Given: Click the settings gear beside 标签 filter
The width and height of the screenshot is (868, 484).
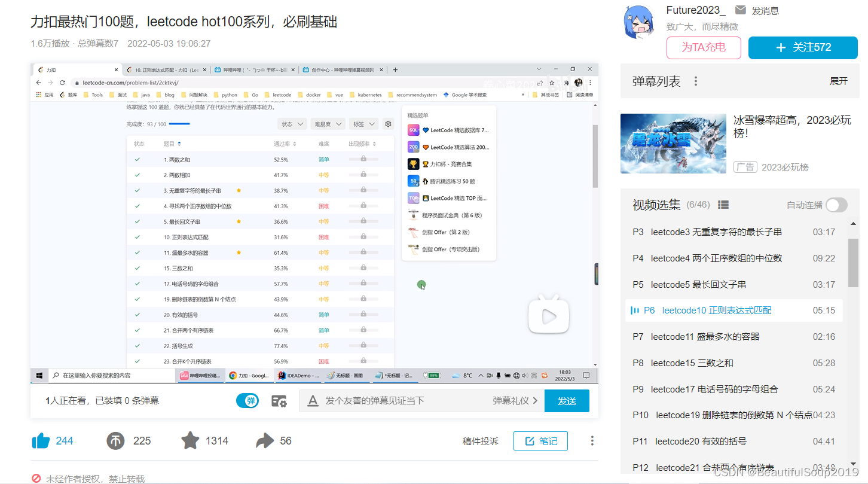Looking at the screenshot, I should tap(389, 124).
